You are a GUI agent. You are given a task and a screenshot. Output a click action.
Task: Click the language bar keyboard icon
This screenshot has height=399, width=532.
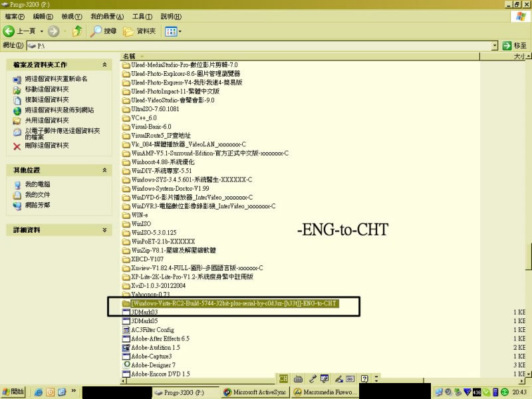(298, 378)
